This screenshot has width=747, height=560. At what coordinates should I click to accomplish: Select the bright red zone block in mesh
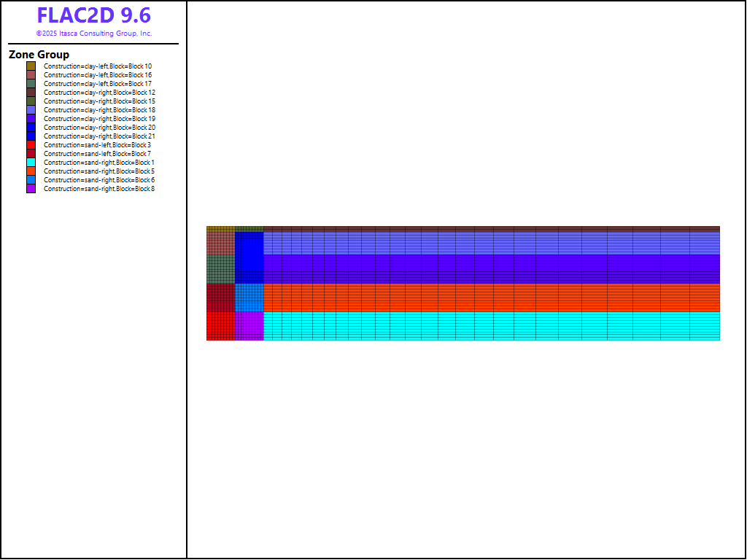click(x=220, y=326)
